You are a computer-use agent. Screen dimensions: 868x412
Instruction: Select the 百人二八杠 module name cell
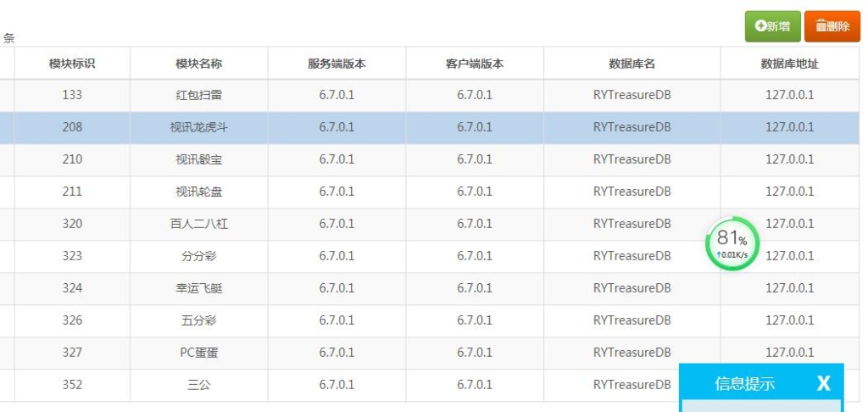coord(198,224)
